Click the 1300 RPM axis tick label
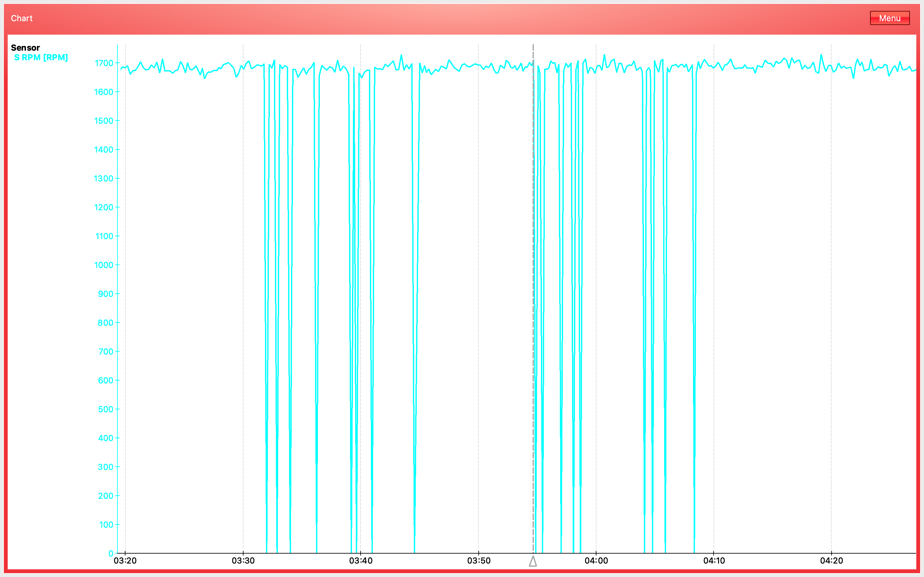The height and width of the screenshot is (577, 924). 104,179
